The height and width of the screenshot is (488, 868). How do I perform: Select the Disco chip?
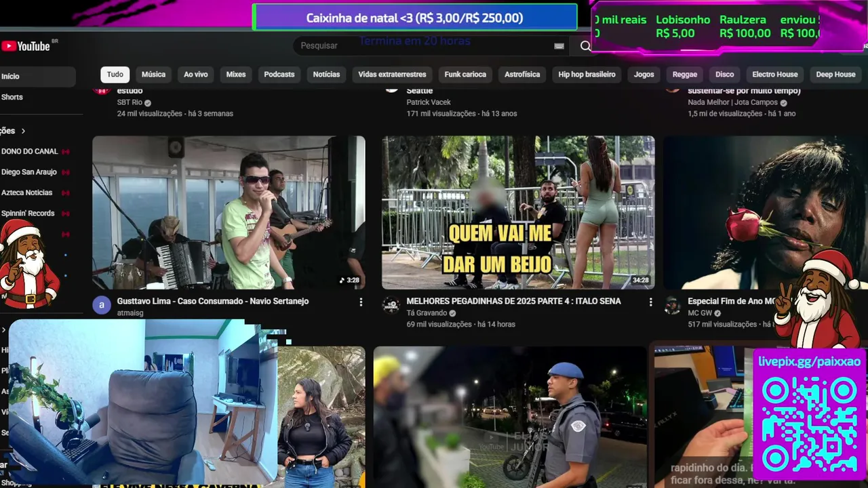tap(725, 75)
